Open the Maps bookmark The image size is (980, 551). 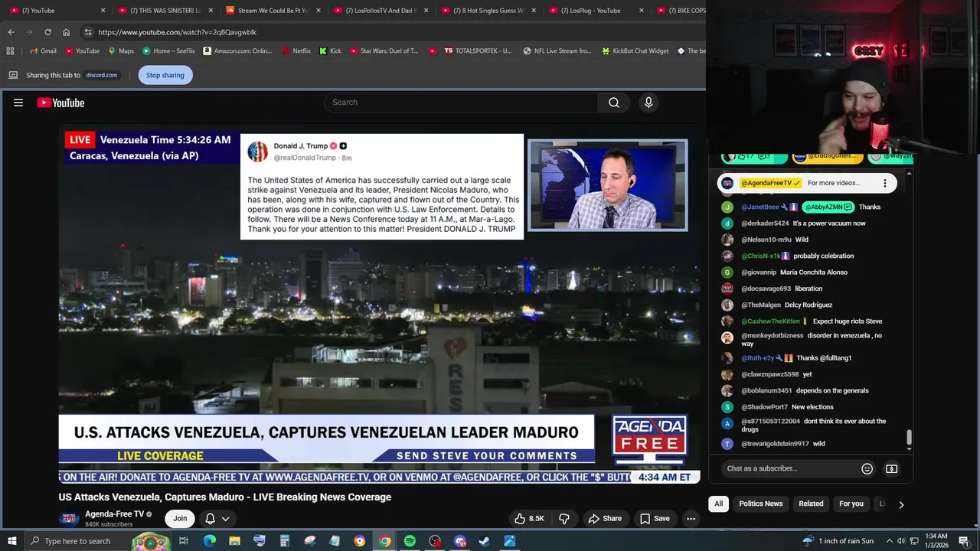pyautogui.click(x=121, y=51)
